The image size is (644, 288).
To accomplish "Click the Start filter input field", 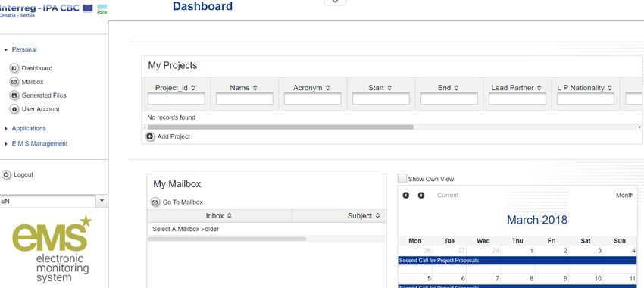I will (x=381, y=99).
